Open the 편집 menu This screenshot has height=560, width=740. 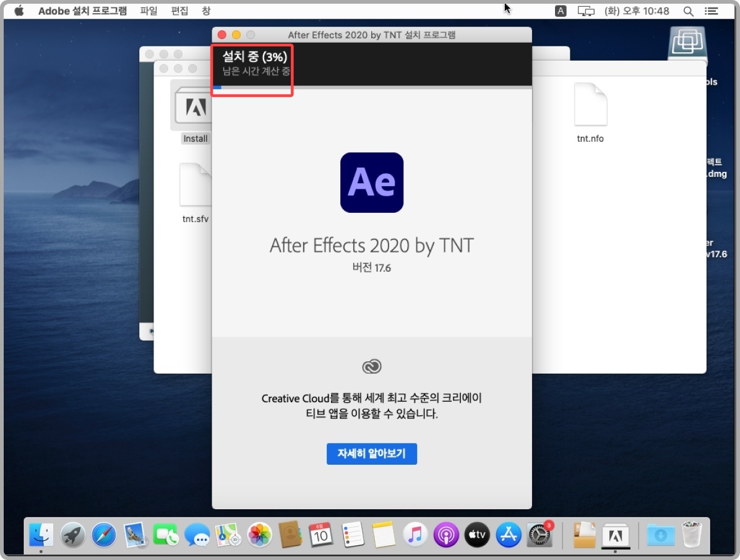[179, 11]
